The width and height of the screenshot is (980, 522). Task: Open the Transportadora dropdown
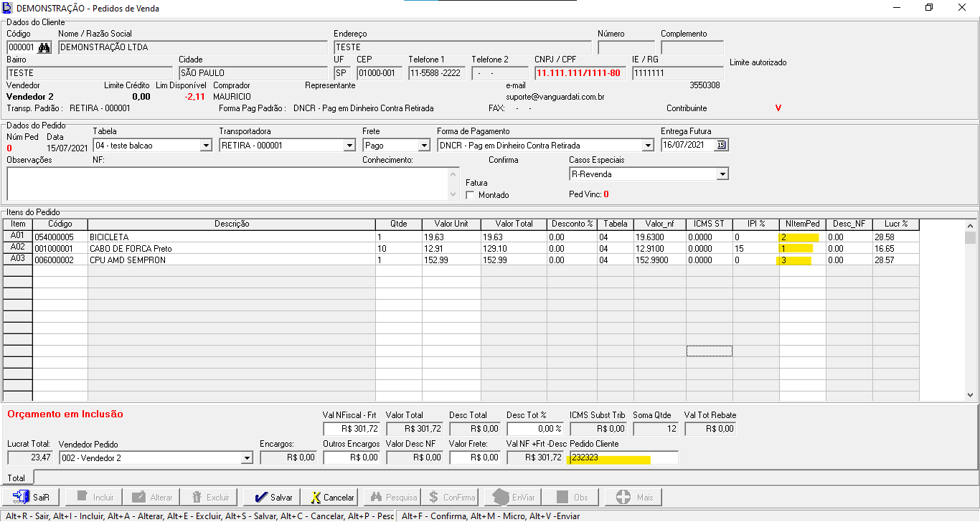point(349,146)
